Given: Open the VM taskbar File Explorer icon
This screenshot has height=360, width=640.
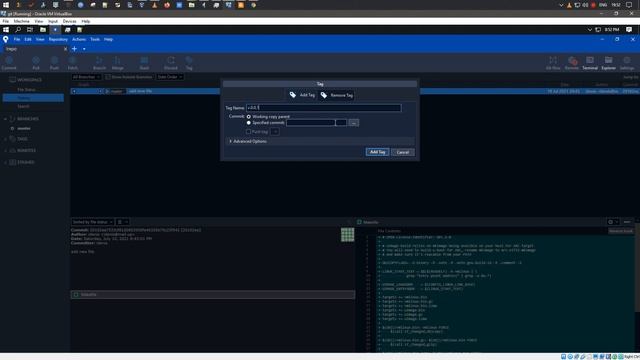Looking at the screenshot, I should click(x=43, y=30).
